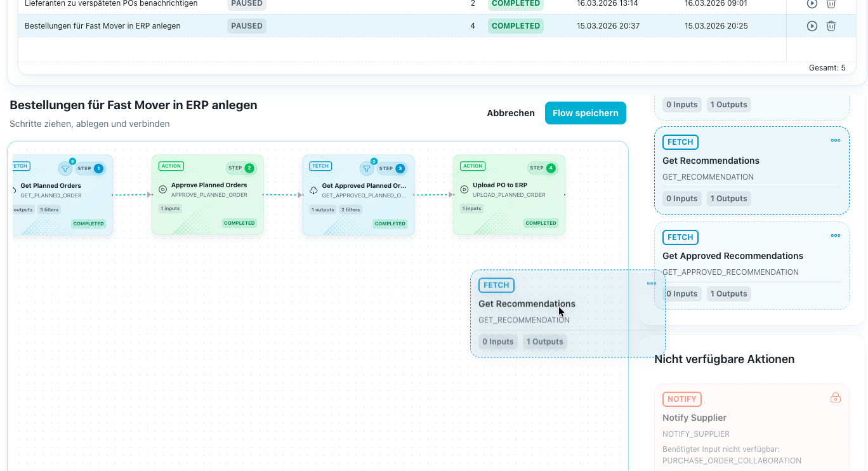
Task: Click '1 Outputs' tag on Get Approved Recommendations
Action: coord(728,294)
